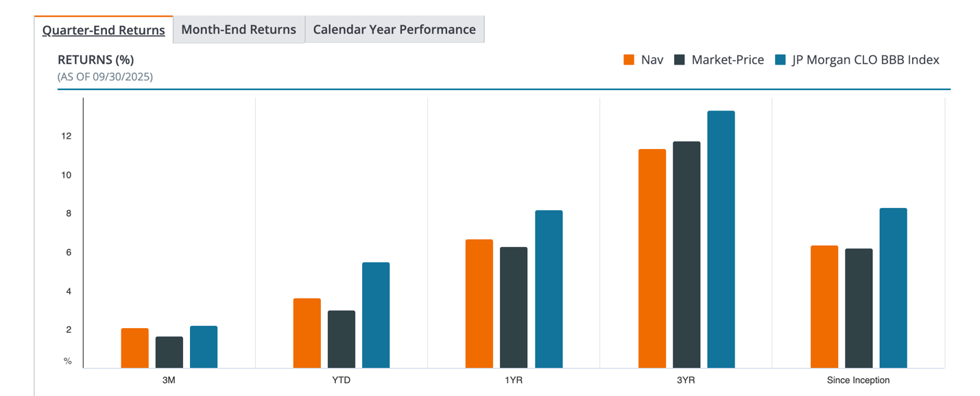Screen dimensions: 980x396
Task: Click the tallest 3YR blue index bar
Action: tap(721, 240)
